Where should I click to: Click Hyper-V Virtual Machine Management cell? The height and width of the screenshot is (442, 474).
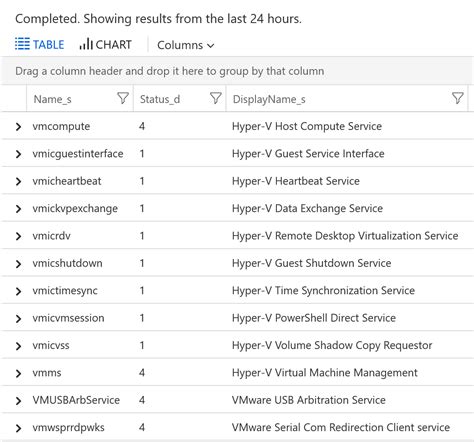point(325,373)
